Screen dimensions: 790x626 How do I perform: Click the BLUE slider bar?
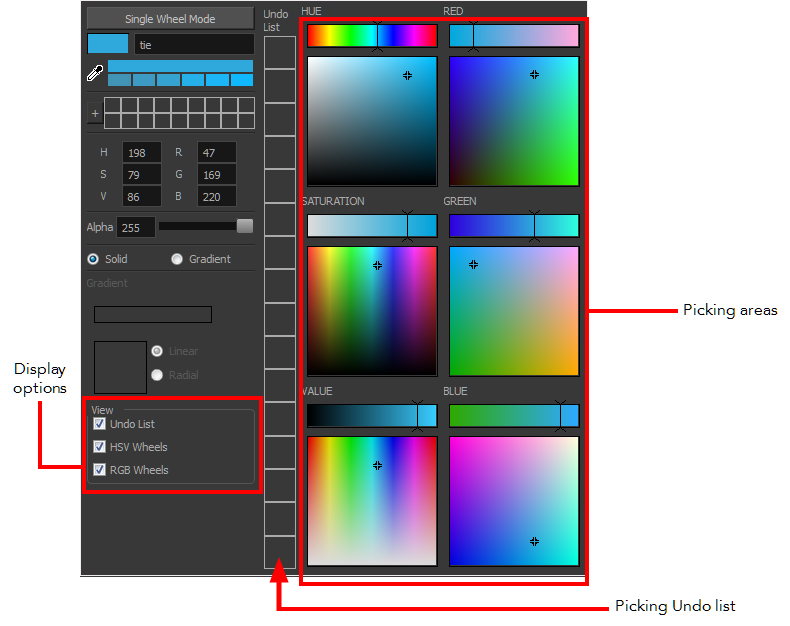(513, 416)
